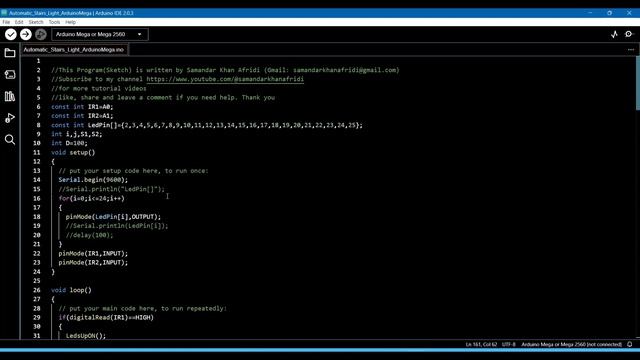Screen dimensions: 640x360
Task: Click the UTF-8 encoding status entry
Action: coord(509,344)
